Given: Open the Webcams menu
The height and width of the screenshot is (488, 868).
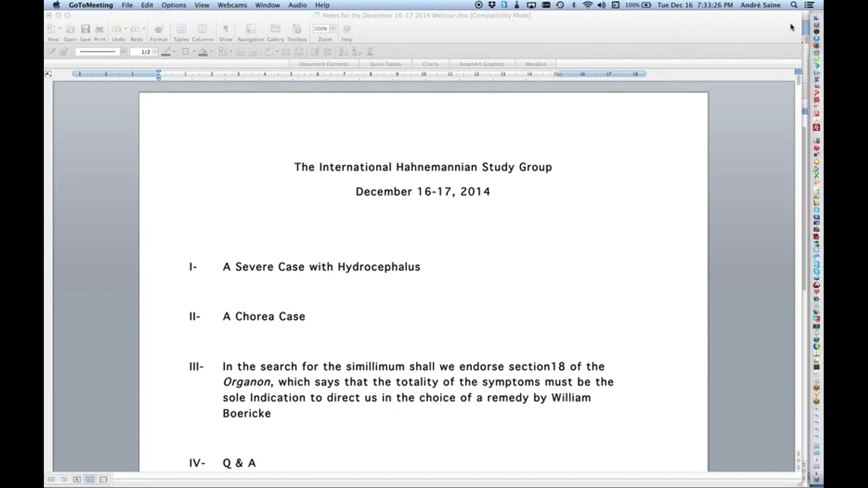Looking at the screenshot, I should pos(231,5).
